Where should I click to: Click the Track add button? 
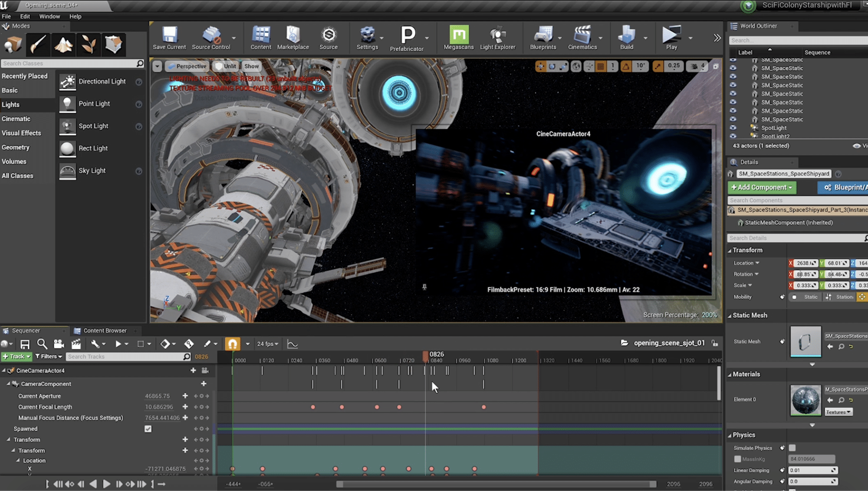pyautogui.click(x=16, y=357)
